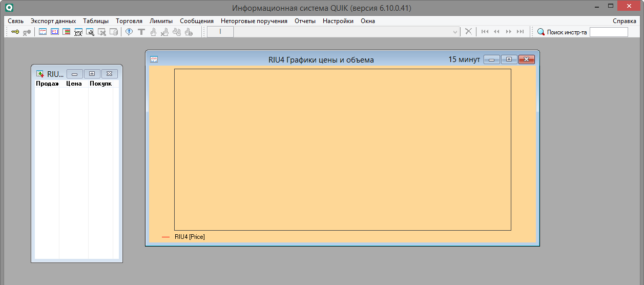Open the Окна menu

tap(368, 21)
